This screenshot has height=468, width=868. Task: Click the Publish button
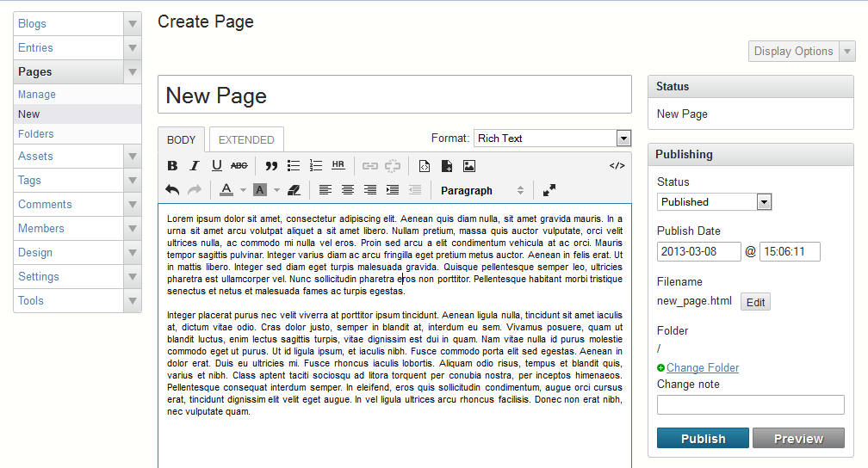tap(703, 439)
